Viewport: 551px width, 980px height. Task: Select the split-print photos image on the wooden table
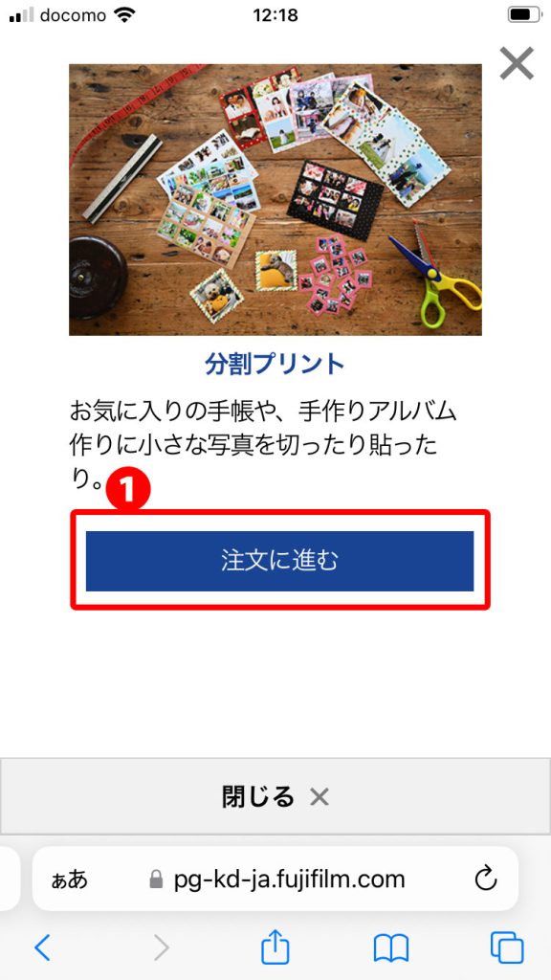pyautogui.click(x=275, y=199)
